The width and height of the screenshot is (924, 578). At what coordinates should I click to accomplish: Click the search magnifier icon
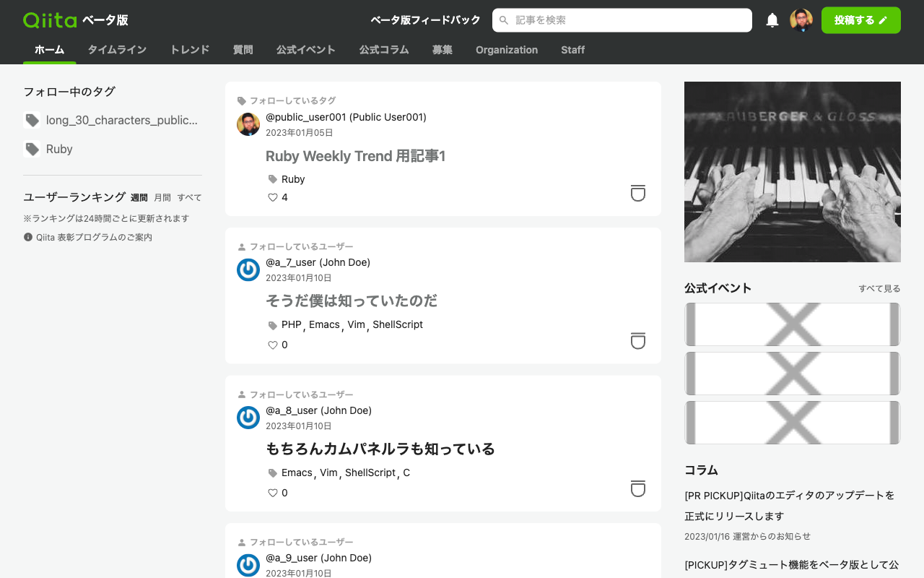point(503,20)
